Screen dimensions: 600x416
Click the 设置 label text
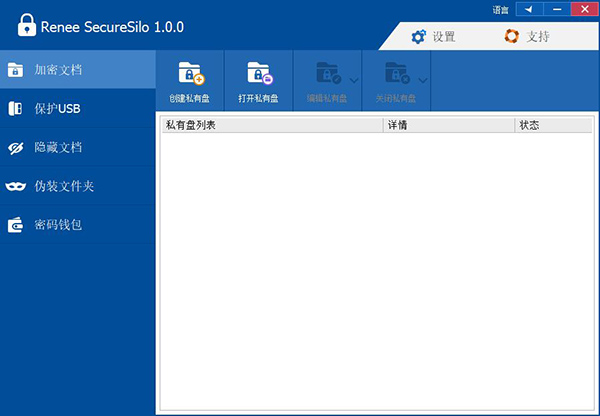[x=444, y=37]
